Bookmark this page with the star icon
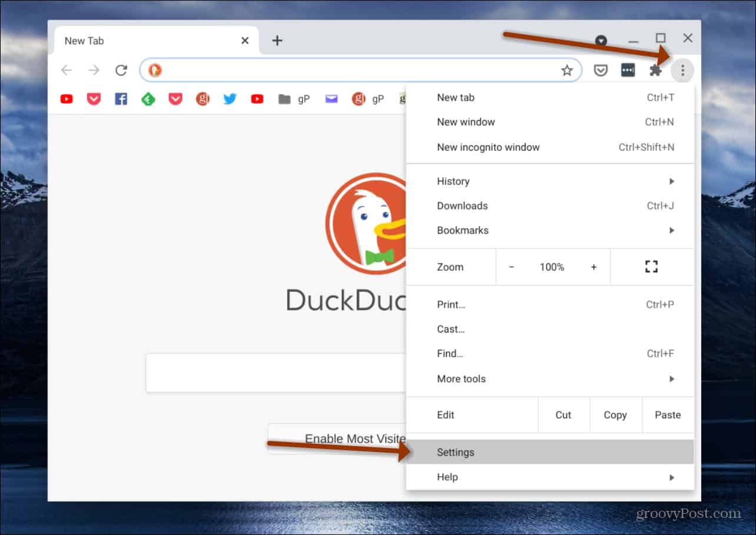The height and width of the screenshot is (535, 756). click(567, 71)
